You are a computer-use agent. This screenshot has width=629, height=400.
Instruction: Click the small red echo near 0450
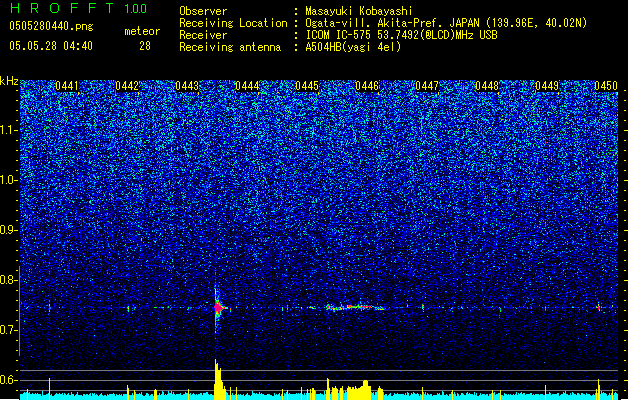[x=599, y=308]
